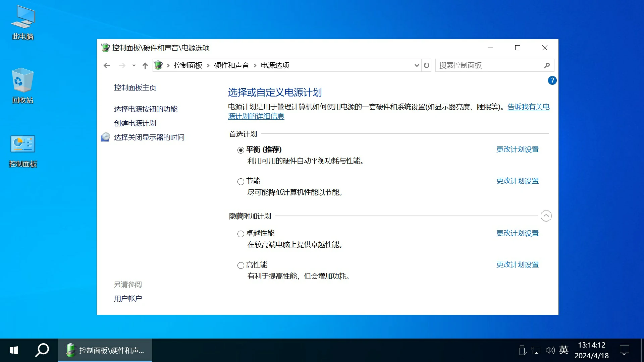The width and height of the screenshot is (644, 362).
Task: Open 更改计划设置 for 平衡 plan
Action: [517, 149]
